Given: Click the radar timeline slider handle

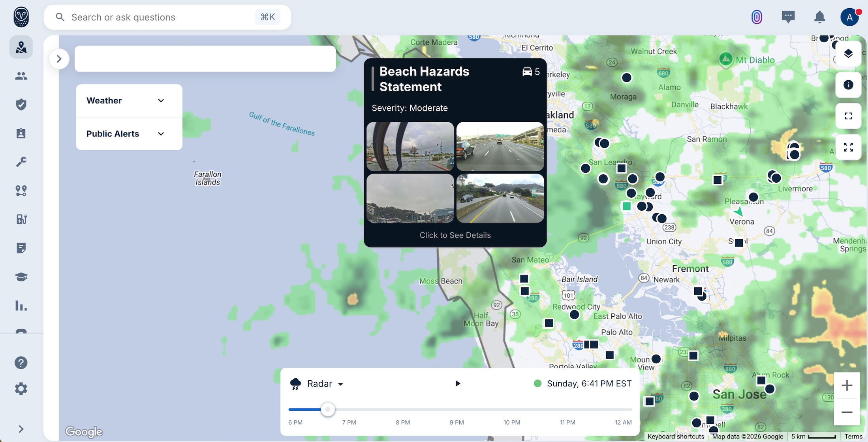Looking at the screenshot, I should [x=327, y=410].
